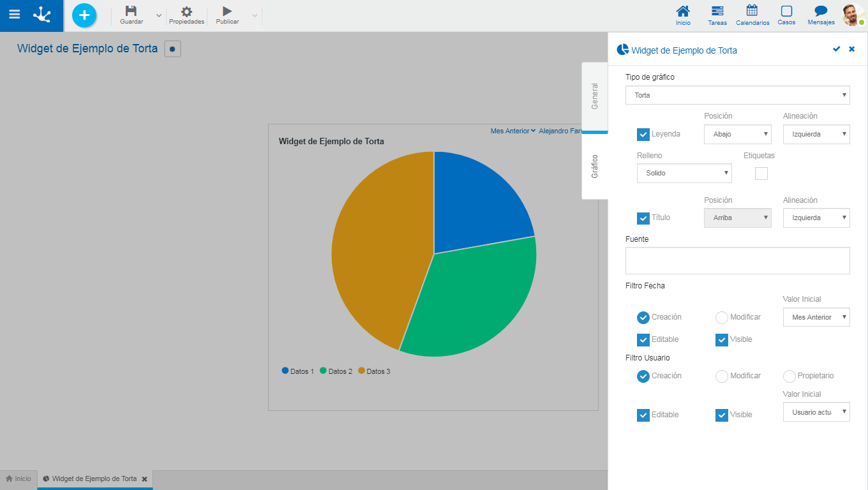Open Título Alineación dropdown
This screenshot has height=490, width=868.
816,218
